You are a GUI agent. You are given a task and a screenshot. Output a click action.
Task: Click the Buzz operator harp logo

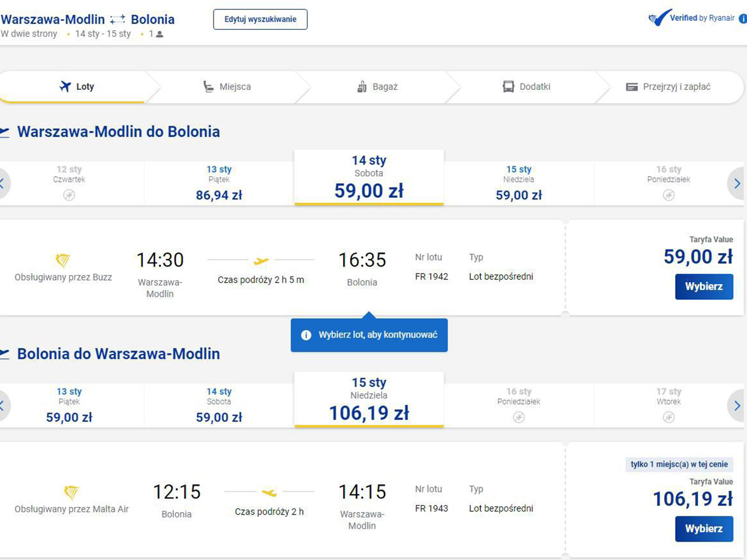[62, 260]
